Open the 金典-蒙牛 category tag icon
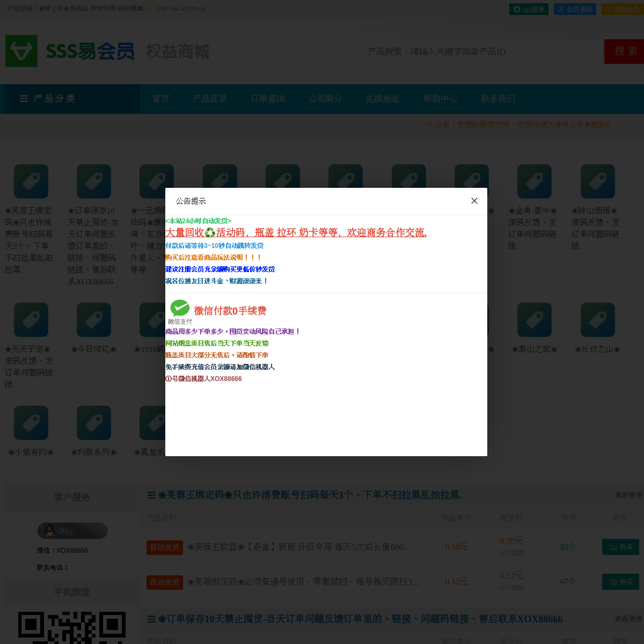The width and height of the screenshot is (644, 644). [x=534, y=181]
